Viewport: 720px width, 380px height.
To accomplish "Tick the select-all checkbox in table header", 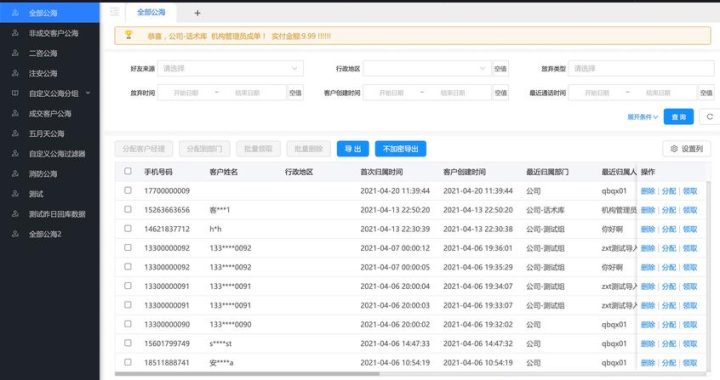I will (x=128, y=171).
